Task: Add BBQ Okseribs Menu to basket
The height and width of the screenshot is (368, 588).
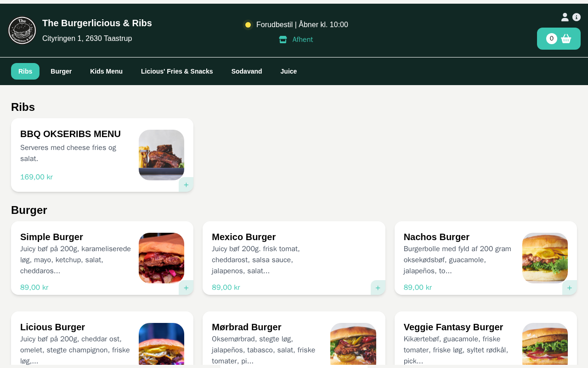Action: pos(186,184)
